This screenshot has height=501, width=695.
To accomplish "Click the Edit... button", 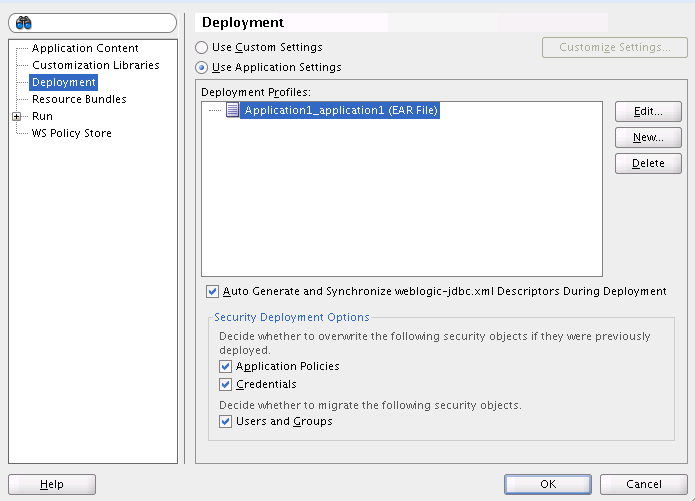I will click(x=648, y=112).
